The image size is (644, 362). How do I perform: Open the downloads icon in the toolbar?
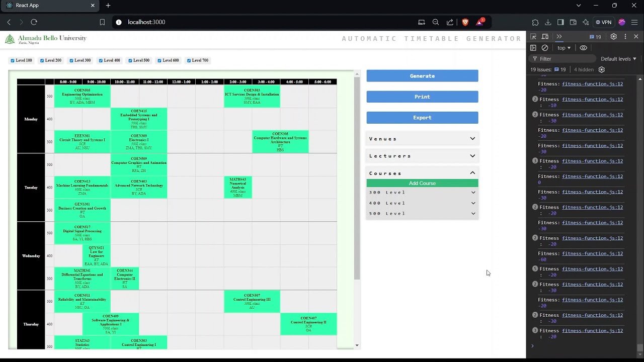pos(548,22)
